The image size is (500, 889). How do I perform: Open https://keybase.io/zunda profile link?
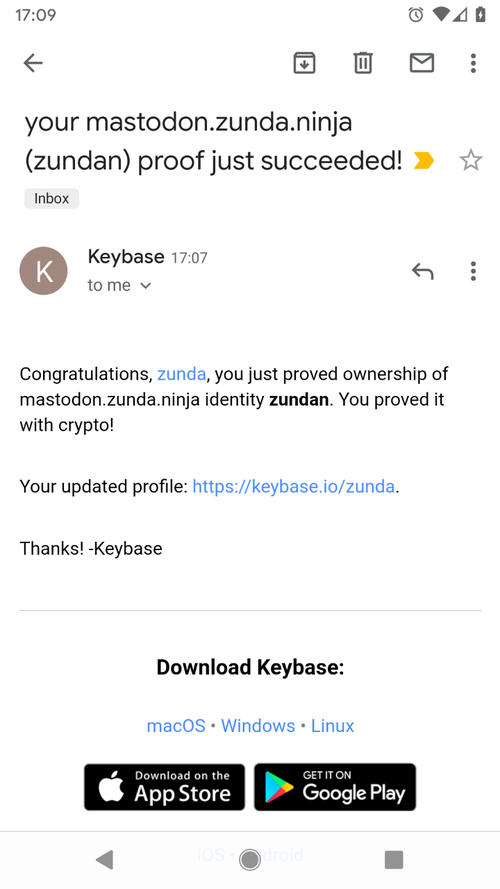click(x=294, y=486)
